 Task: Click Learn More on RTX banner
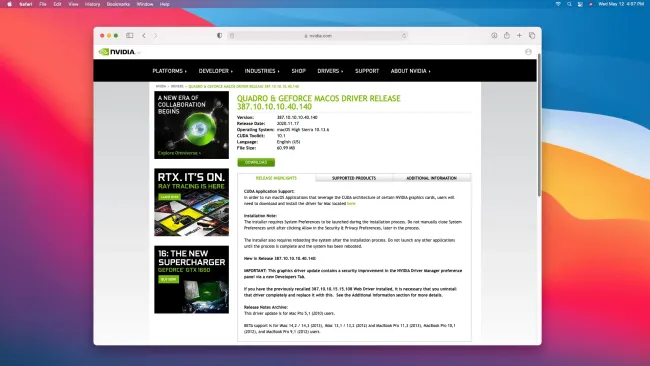(170, 197)
